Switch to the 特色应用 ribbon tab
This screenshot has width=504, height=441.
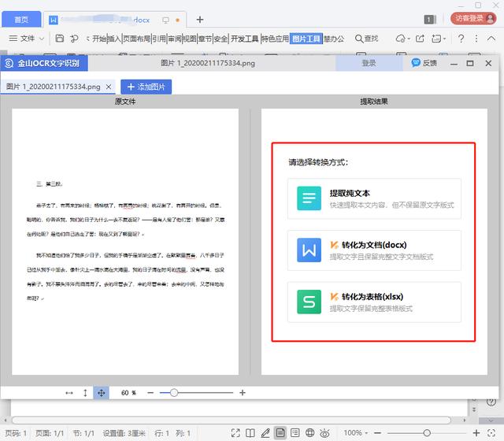[275, 39]
